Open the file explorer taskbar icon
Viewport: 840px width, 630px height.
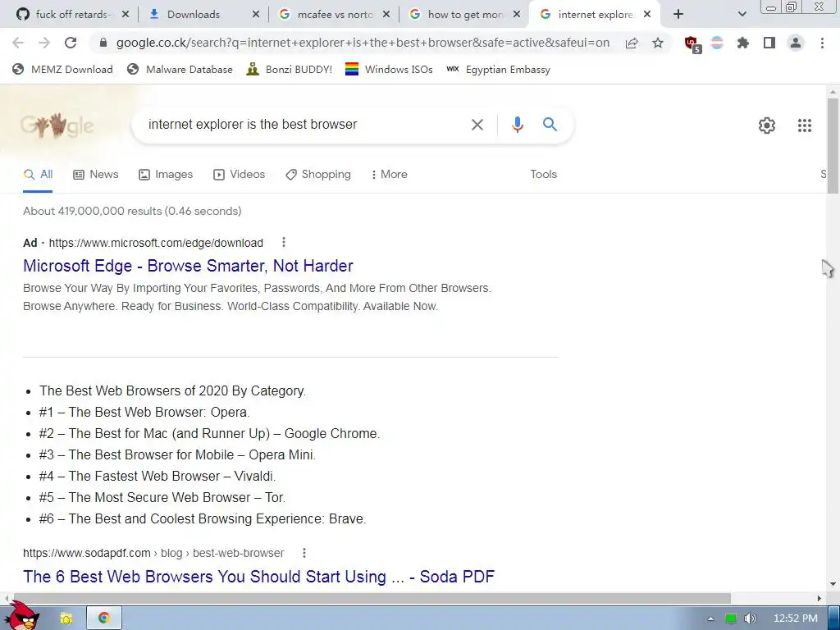[66, 619]
